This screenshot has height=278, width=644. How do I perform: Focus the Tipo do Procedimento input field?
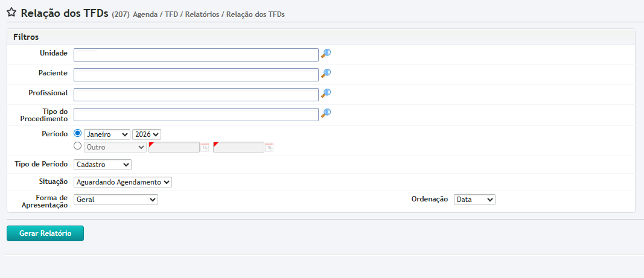[196, 115]
